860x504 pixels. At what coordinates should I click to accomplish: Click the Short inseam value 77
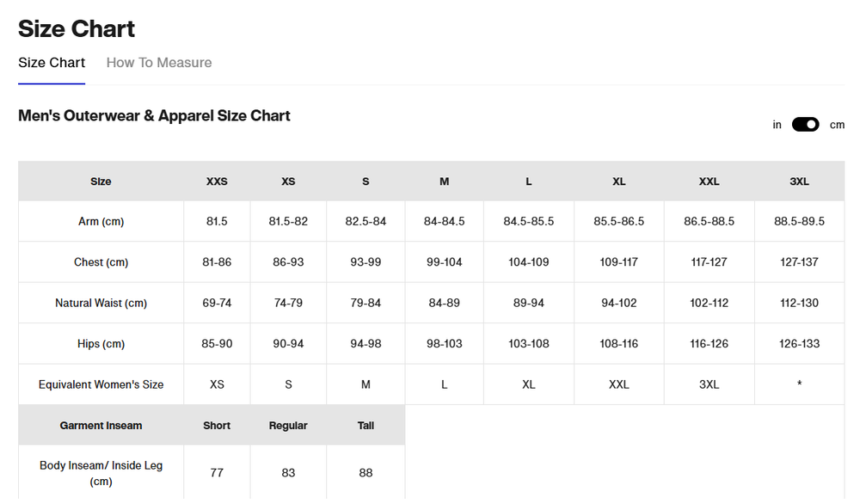[217, 472]
